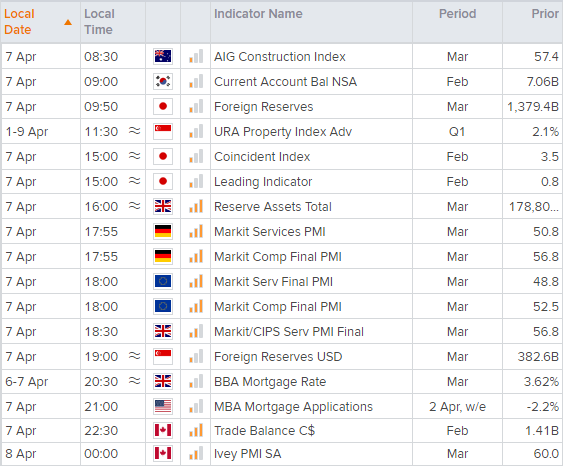Open the Foreign Reserves USD indicator
The image size is (563, 466).
tap(278, 357)
